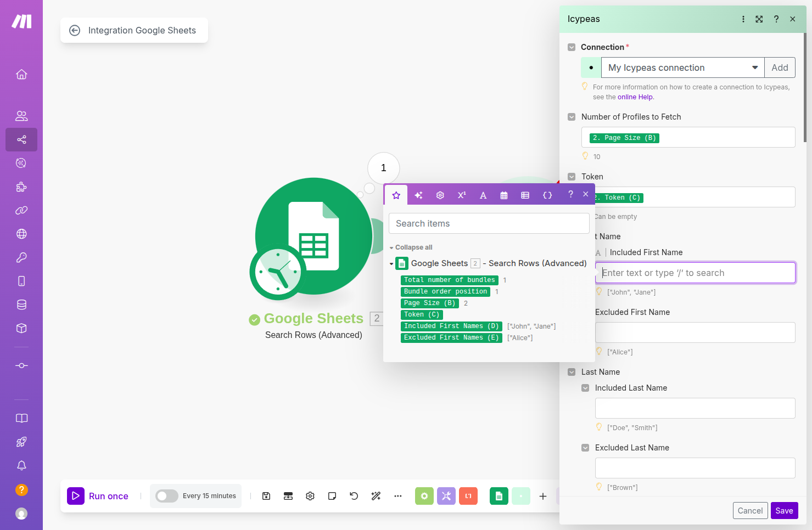Click Collapse all in the mapping panel
This screenshot has width=812, height=530.
coord(413,247)
